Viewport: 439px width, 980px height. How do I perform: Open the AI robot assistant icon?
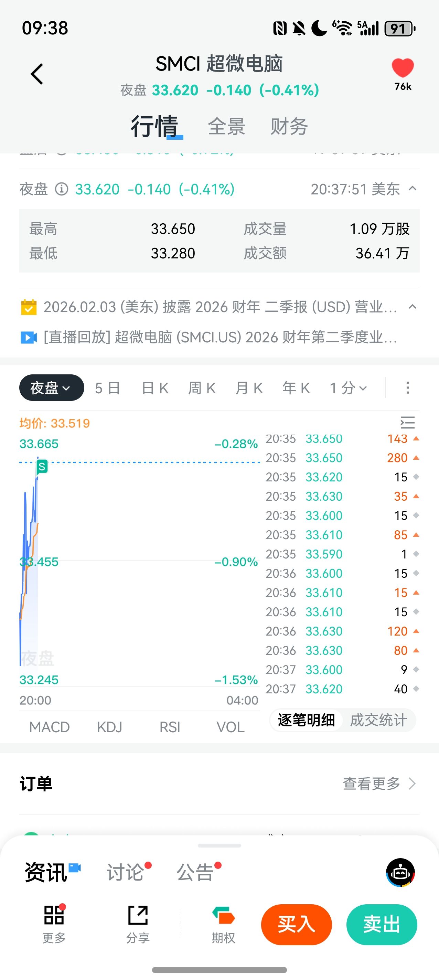coord(400,872)
